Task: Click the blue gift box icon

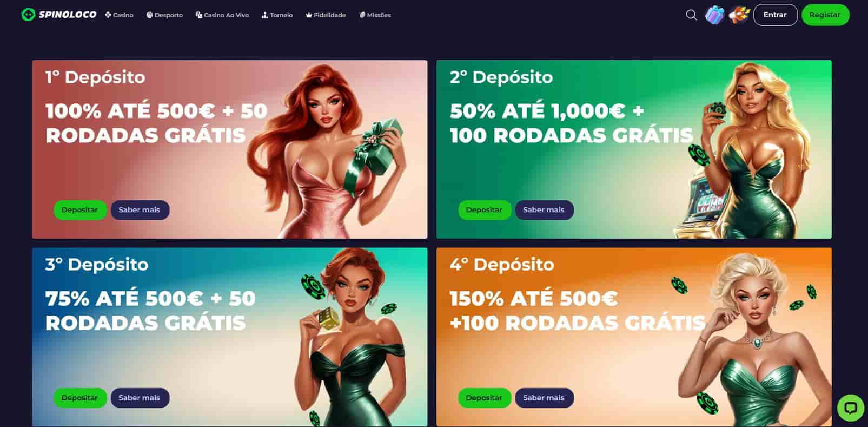Action: (714, 15)
